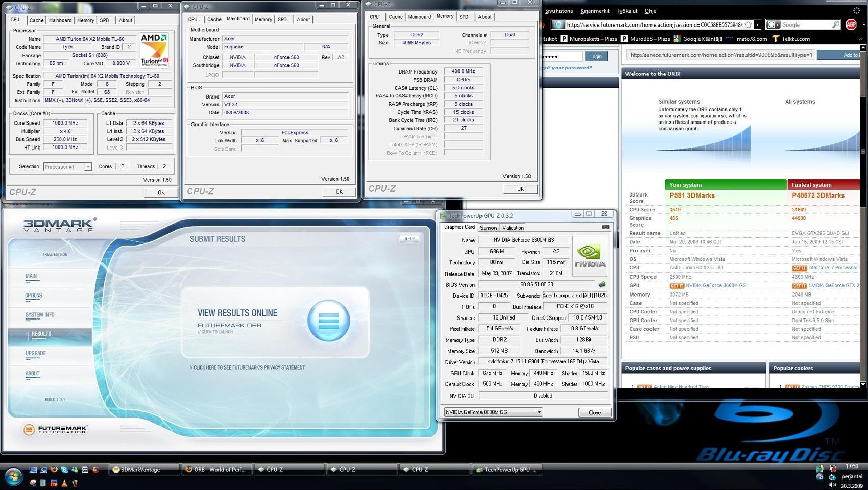
Task: Click the AMD Turion logo in CPU-Z
Action: click(154, 50)
